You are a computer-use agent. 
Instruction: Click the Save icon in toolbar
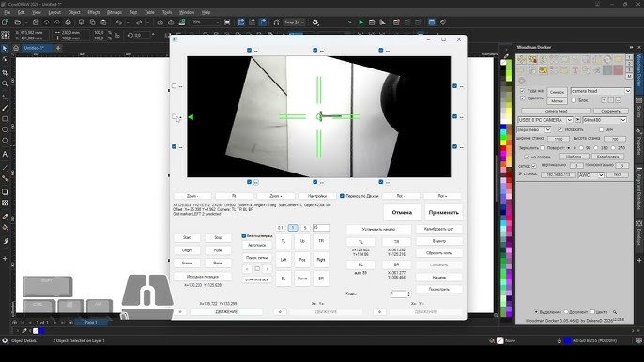36,23
